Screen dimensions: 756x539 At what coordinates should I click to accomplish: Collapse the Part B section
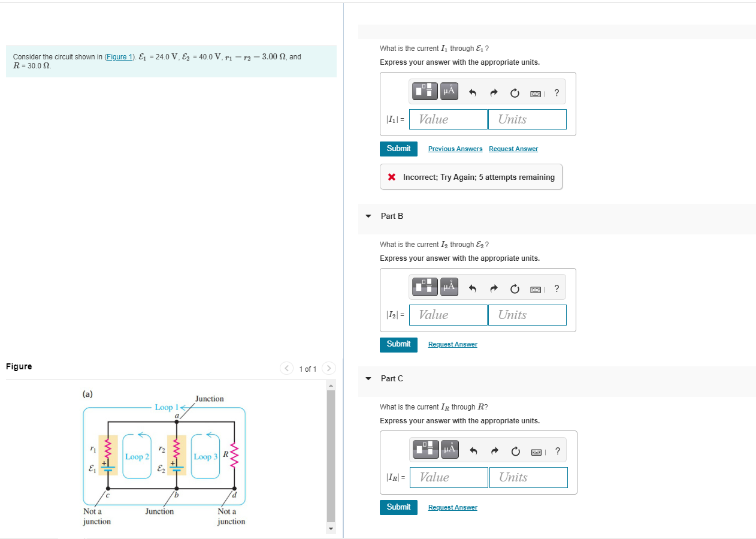tap(368, 216)
